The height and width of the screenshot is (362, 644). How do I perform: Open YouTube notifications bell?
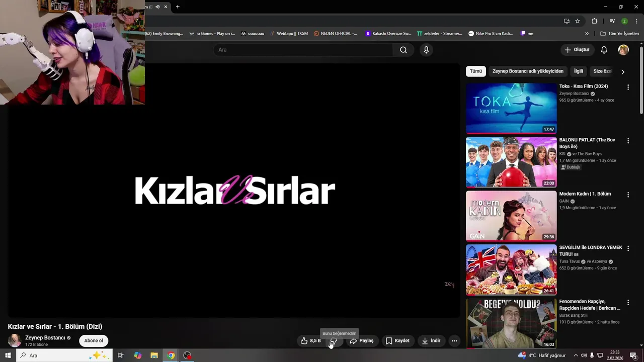604,50
